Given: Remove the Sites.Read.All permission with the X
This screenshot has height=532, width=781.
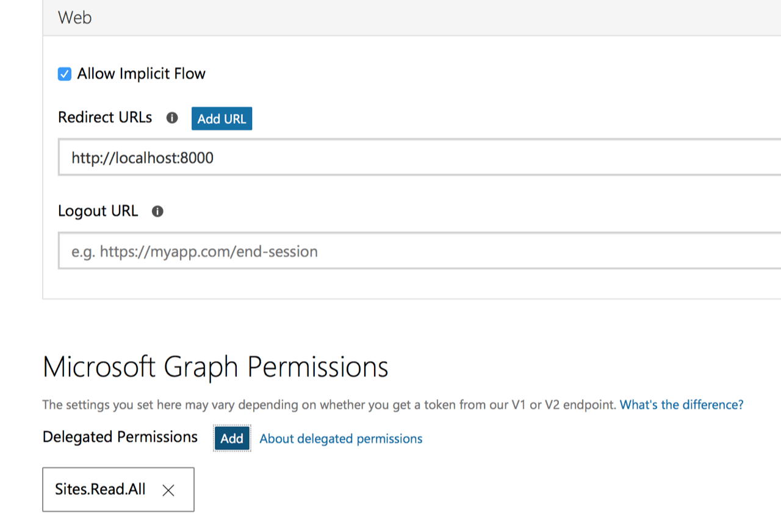Looking at the screenshot, I should coord(168,490).
